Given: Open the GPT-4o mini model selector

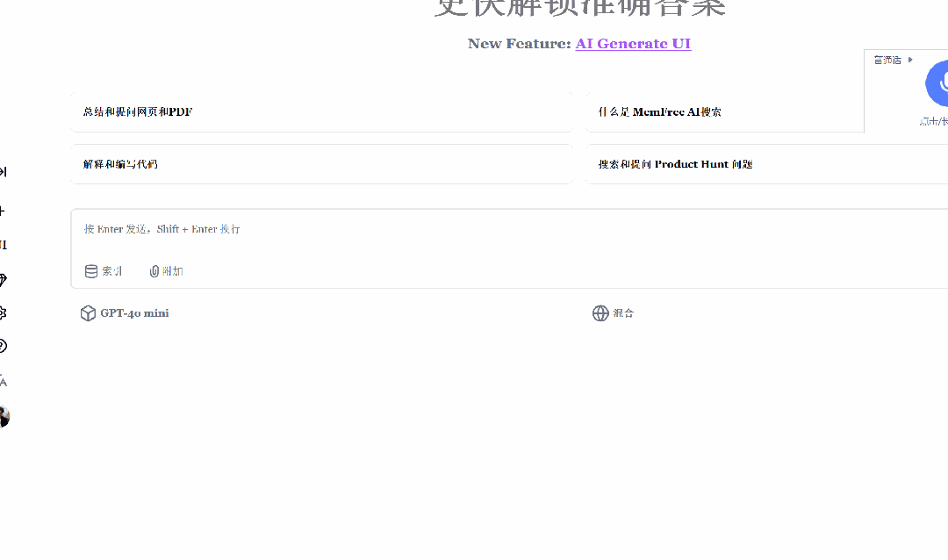Looking at the screenshot, I should 124,312.
